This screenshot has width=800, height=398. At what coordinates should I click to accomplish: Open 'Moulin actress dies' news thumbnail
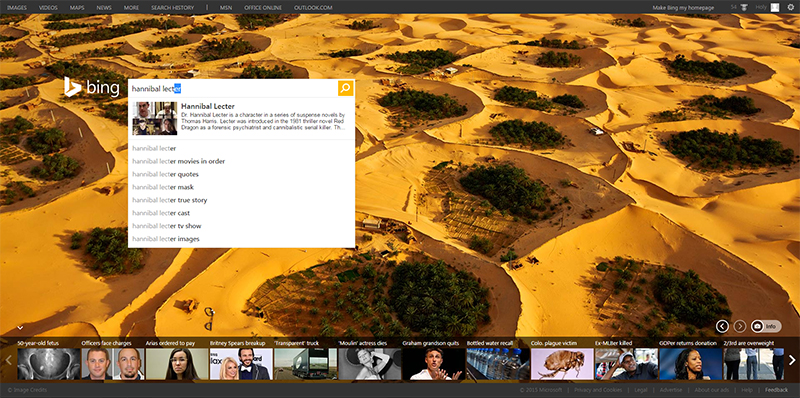369,363
